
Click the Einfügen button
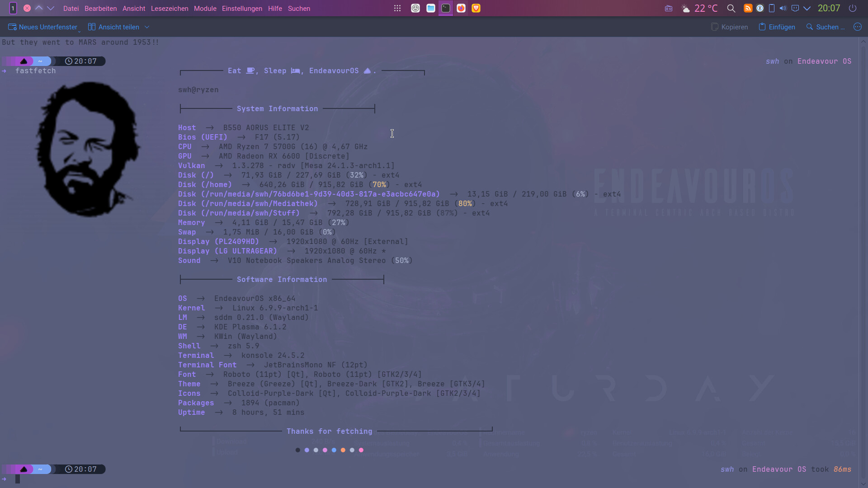click(777, 27)
